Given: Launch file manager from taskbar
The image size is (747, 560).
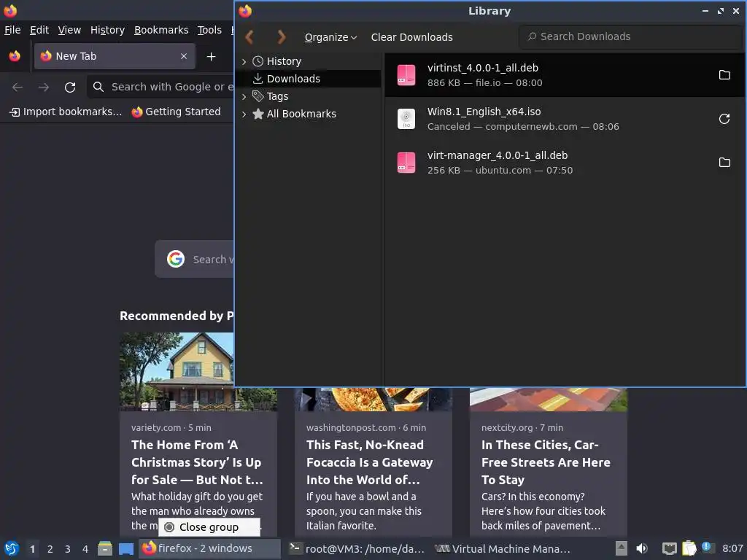Looking at the screenshot, I should 105,548.
